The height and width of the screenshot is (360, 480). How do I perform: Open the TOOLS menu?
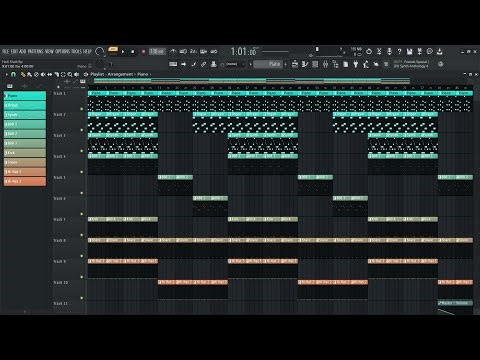point(77,51)
